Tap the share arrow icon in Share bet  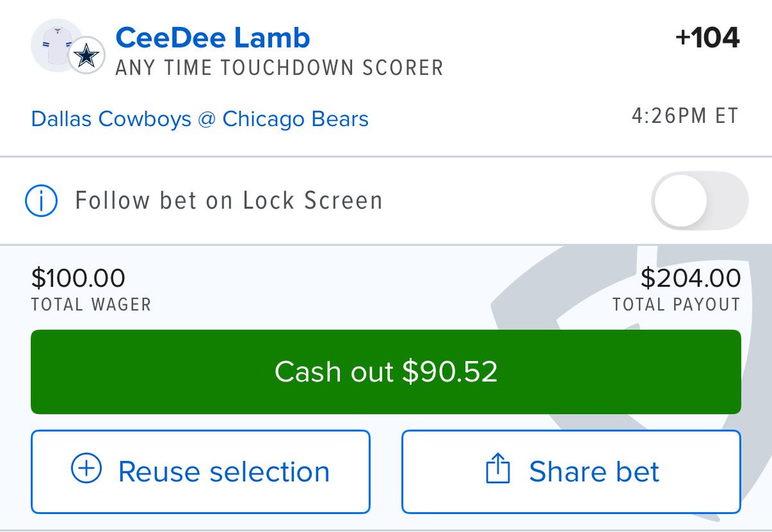pyautogui.click(x=497, y=470)
